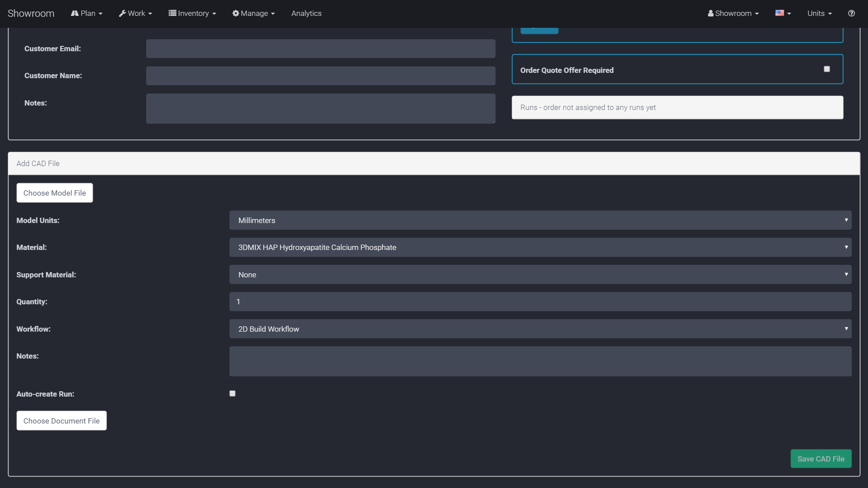Click the Showroom brand logo

(x=31, y=13)
